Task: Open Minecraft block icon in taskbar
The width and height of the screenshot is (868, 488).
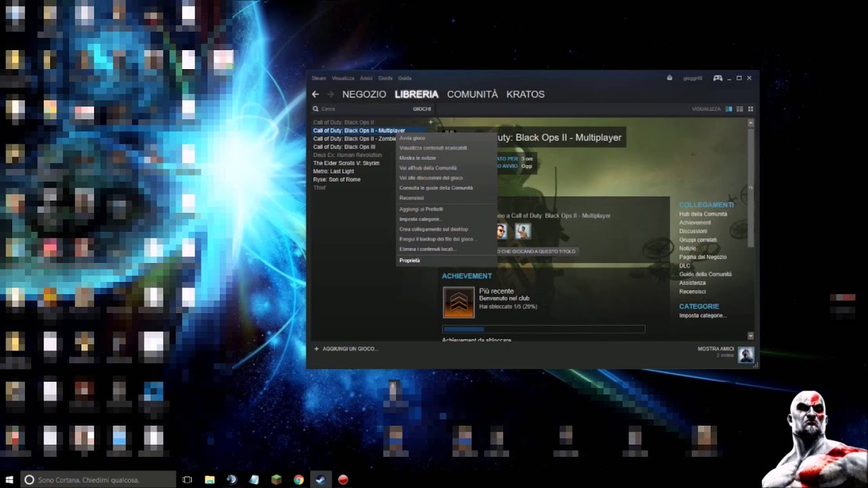Action: click(x=276, y=479)
